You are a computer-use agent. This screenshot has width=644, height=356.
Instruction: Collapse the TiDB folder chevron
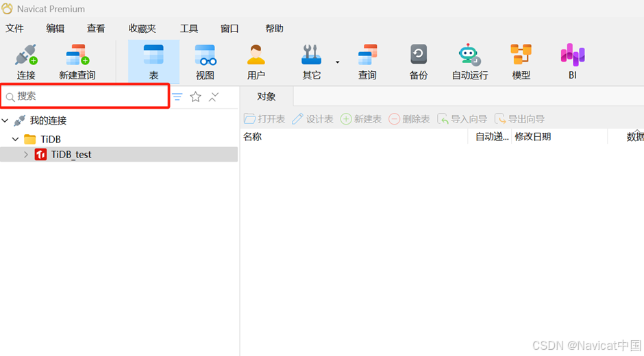[15, 139]
